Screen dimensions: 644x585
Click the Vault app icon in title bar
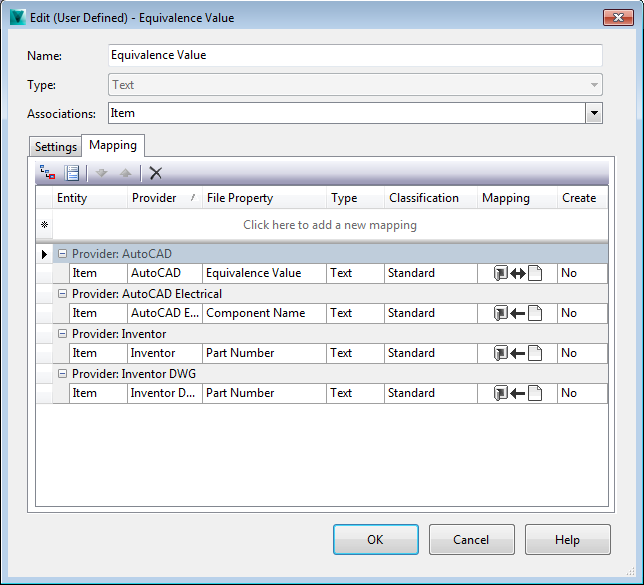click(18, 17)
